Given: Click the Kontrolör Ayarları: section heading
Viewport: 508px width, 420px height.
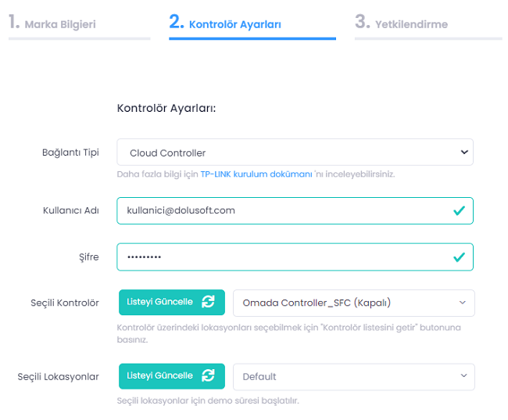Looking at the screenshot, I should 166,108.
